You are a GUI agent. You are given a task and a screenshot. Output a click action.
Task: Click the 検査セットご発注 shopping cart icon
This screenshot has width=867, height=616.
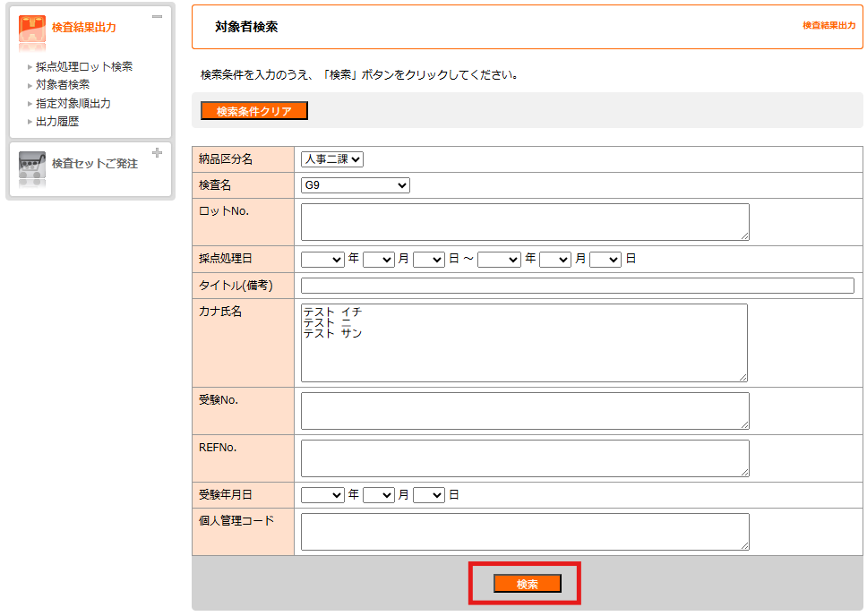point(32,166)
